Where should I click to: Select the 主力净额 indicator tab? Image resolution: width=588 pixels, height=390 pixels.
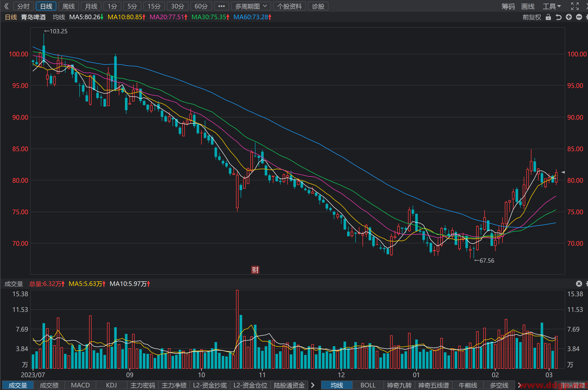point(174,385)
